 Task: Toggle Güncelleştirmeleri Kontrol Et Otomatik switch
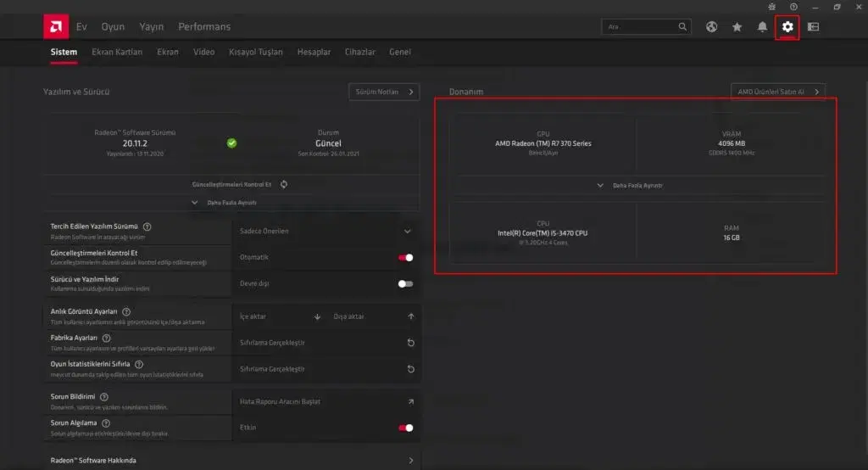[x=405, y=257]
